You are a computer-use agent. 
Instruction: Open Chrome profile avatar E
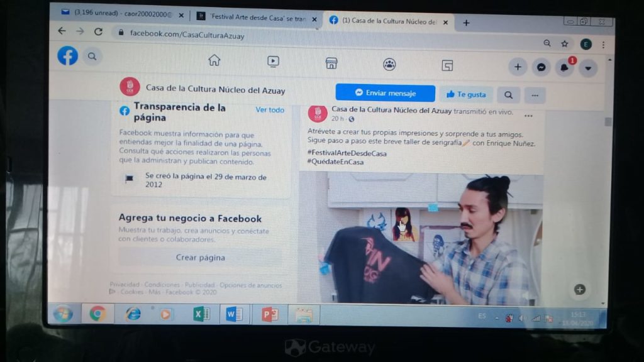[x=586, y=45]
